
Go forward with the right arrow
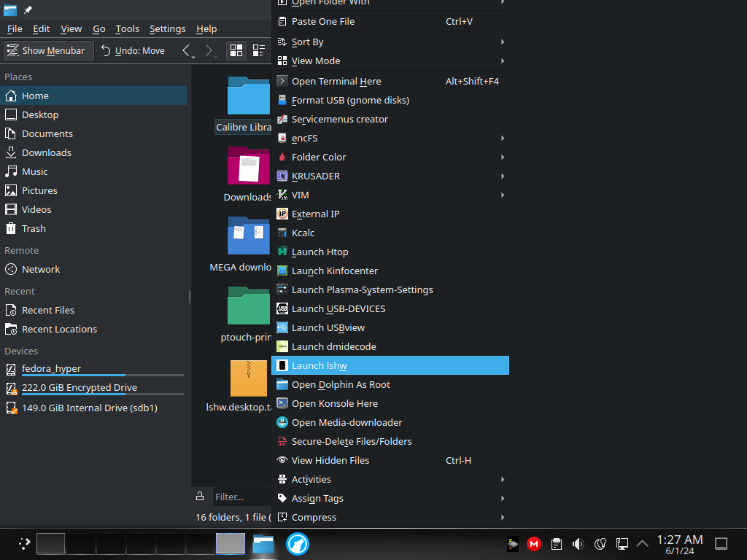click(x=210, y=50)
